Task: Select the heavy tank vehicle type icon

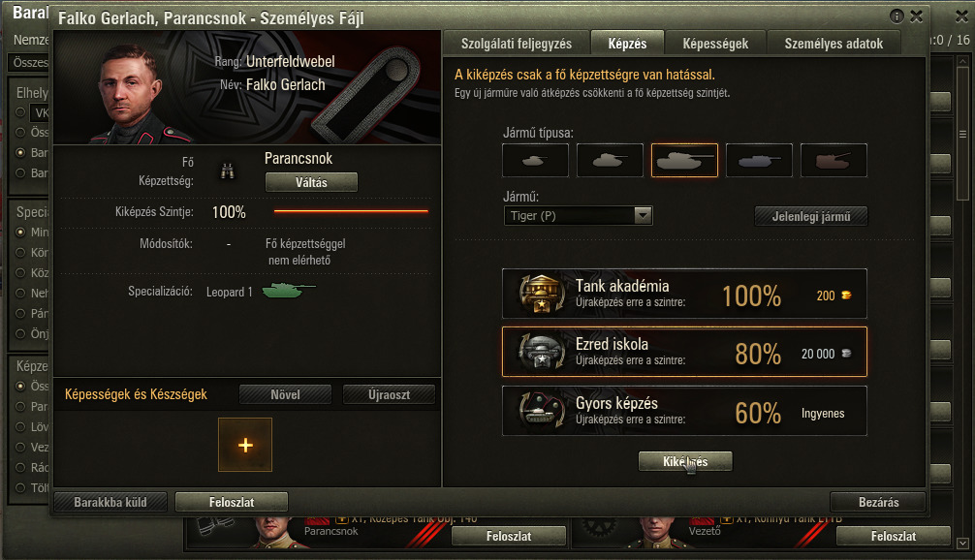Action: pos(684,161)
